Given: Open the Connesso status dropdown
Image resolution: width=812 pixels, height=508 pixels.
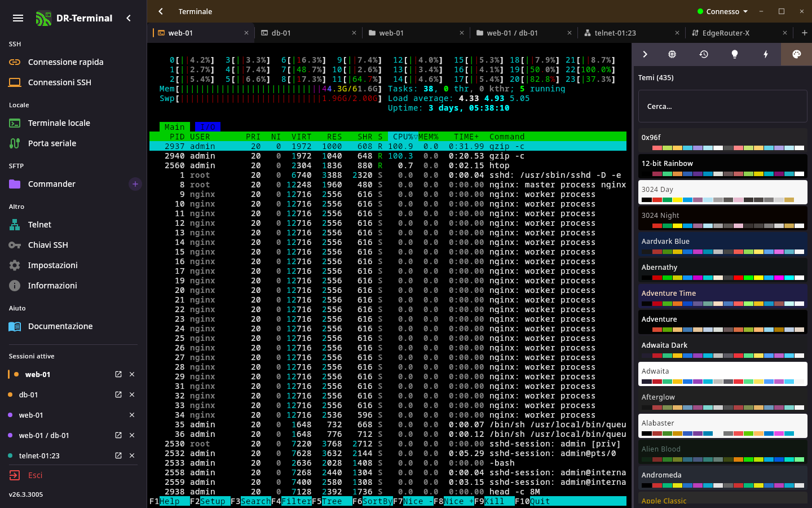Looking at the screenshot, I should coord(722,11).
